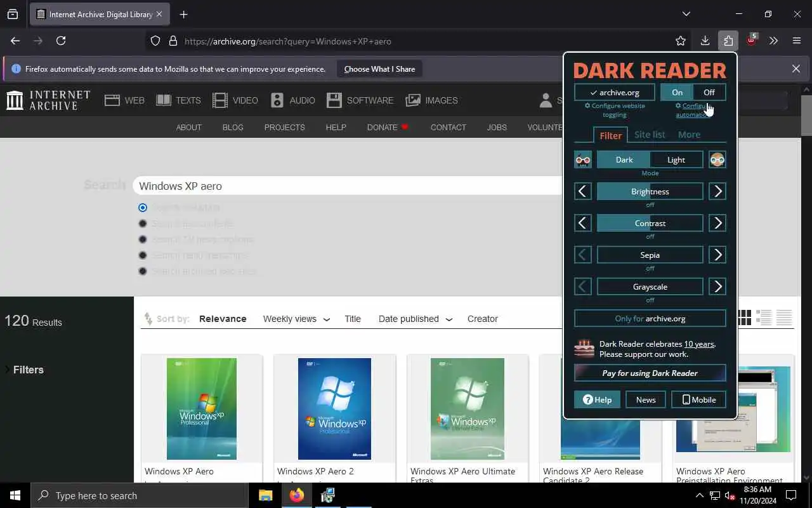812x508 pixels.
Task: Open the ABOUT navigation item
Action: pyautogui.click(x=188, y=127)
